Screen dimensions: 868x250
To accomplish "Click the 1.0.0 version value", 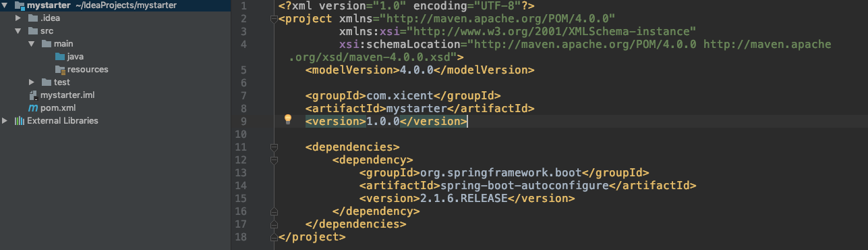I will tap(383, 121).
